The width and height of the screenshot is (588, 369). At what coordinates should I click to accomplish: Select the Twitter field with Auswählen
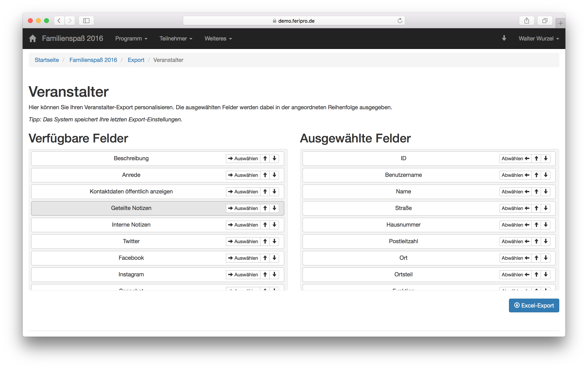243,241
